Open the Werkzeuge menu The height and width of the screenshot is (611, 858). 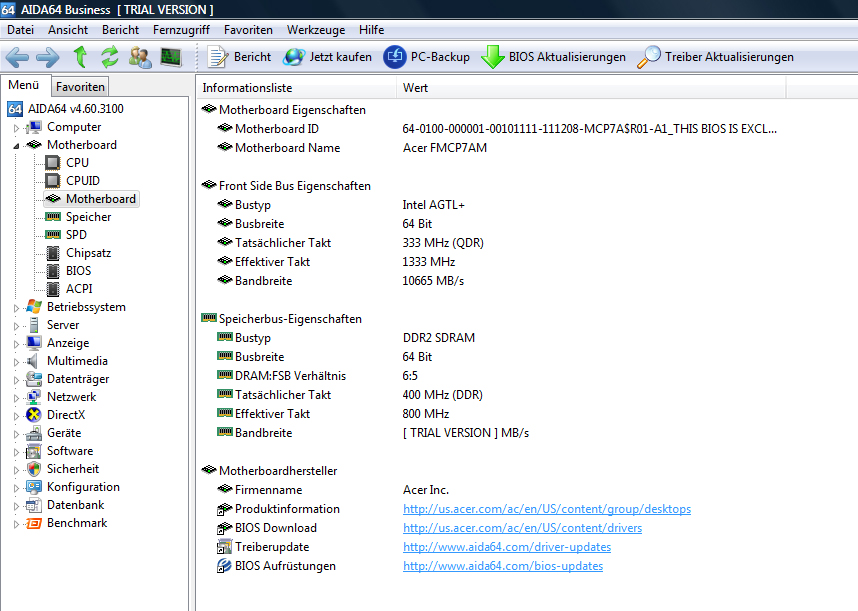pos(316,30)
